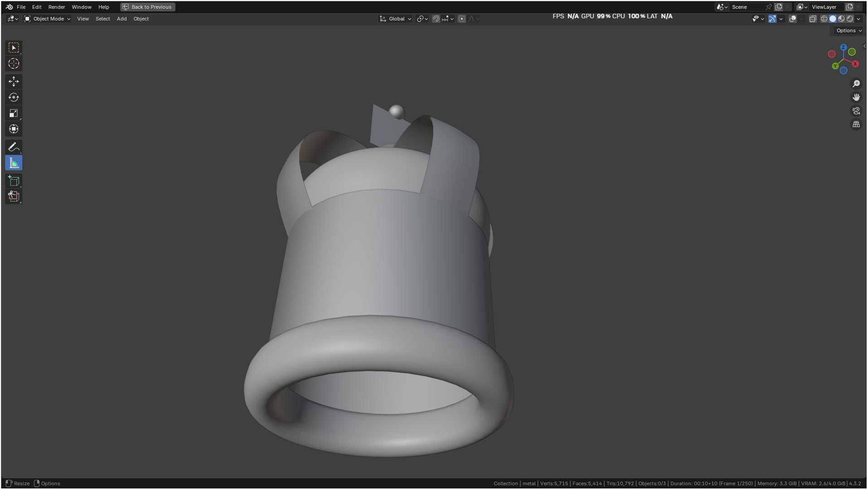Open the Help menu

coord(104,7)
